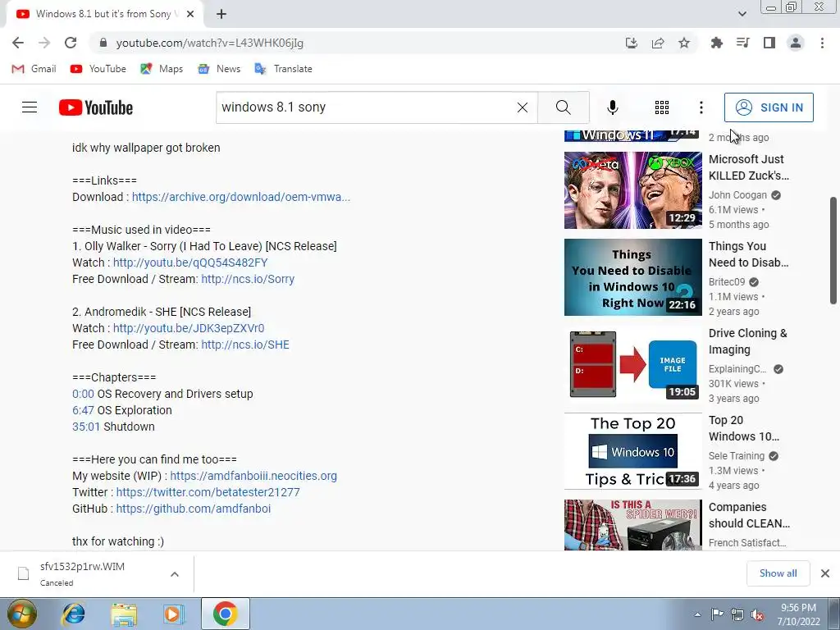This screenshot has width=840, height=630.
Task: Open the YouTube hamburger guide menu
Action: (30, 107)
